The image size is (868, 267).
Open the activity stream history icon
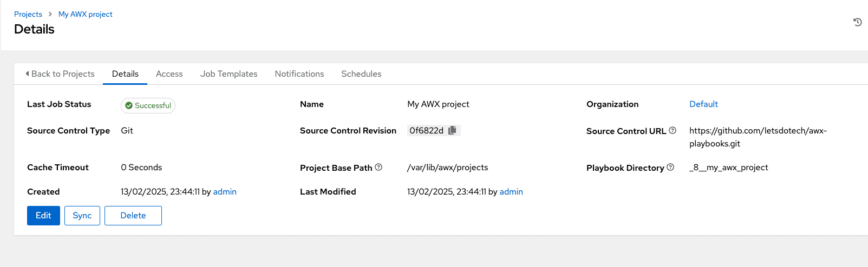(x=857, y=22)
